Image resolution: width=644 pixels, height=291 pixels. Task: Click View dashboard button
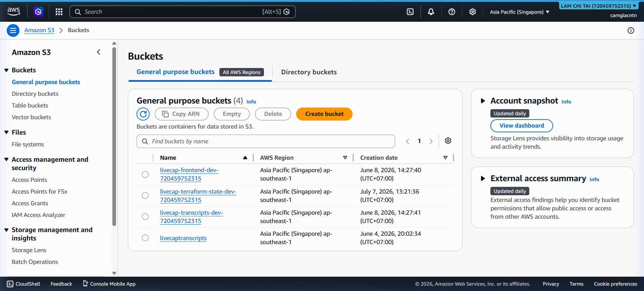click(522, 126)
